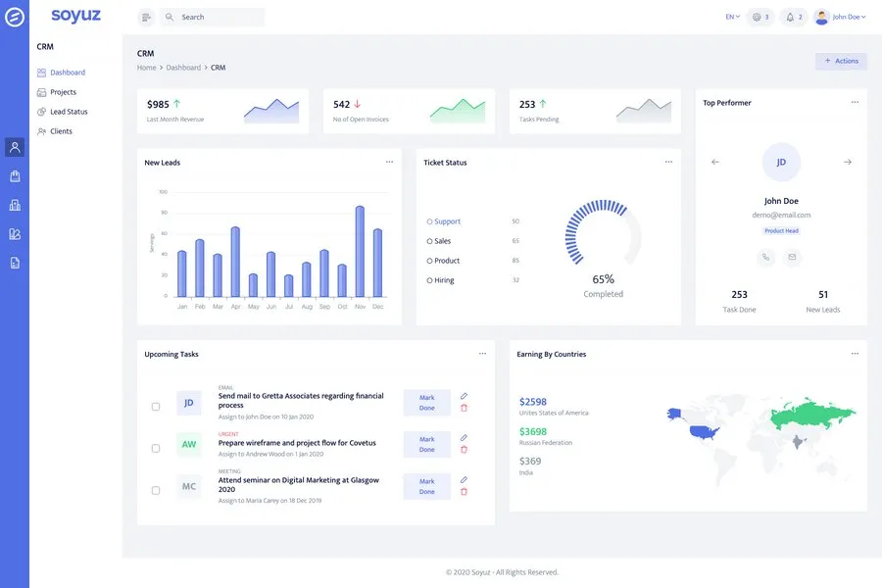The image size is (882, 588).
Task: Tick the Prepare wireframe task checkbox
Action: (156, 448)
